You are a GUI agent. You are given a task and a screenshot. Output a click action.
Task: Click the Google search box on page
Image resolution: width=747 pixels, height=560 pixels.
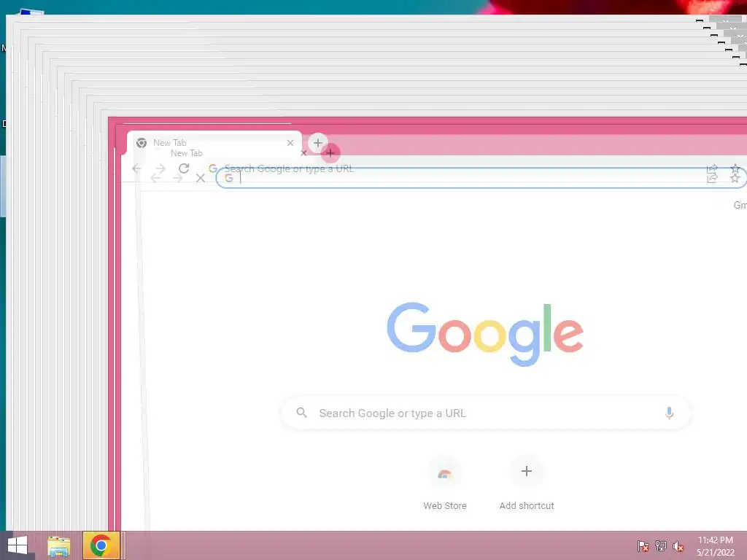tap(486, 413)
